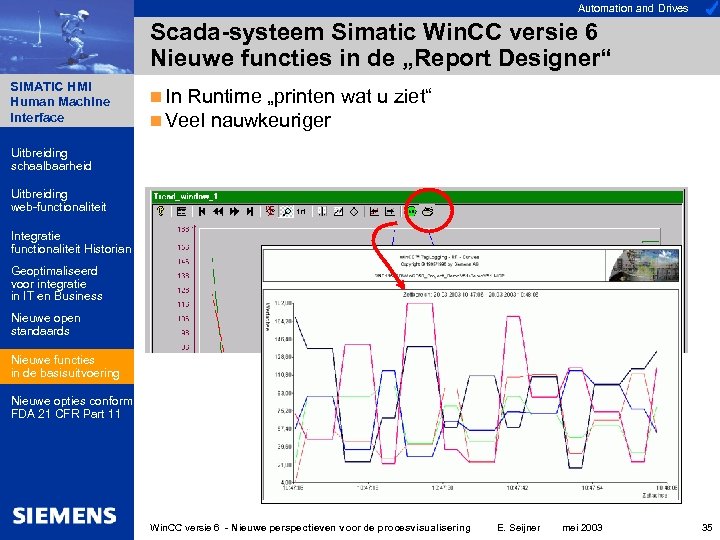Click bullet text 'In Runtime „printen wat u ziet“'
Viewport: 720px width, 540px height.
tap(298, 96)
